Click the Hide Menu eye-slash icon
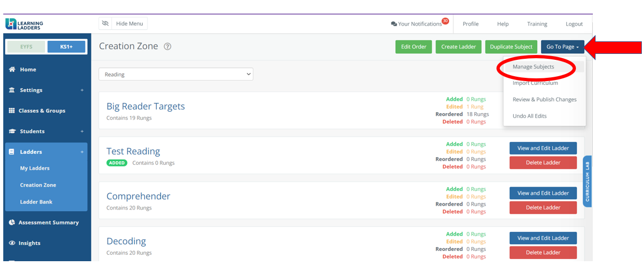Viewport: 644px width, 265px height. click(105, 24)
